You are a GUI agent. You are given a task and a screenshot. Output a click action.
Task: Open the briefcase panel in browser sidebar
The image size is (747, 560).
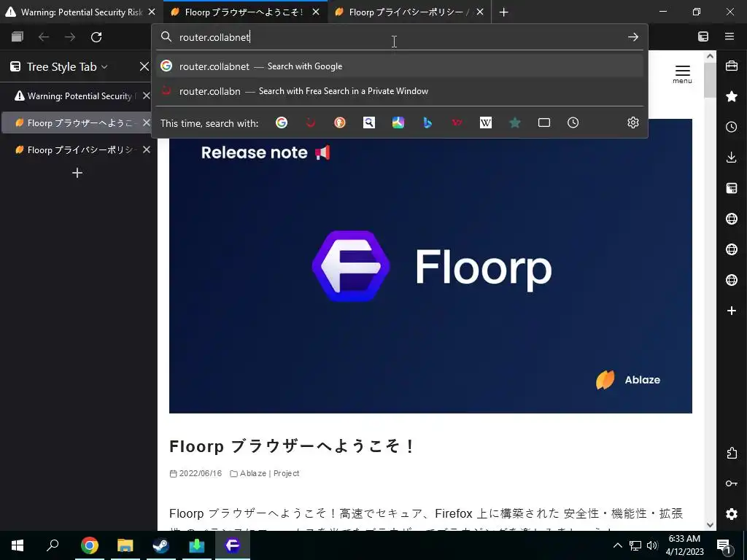732,66
